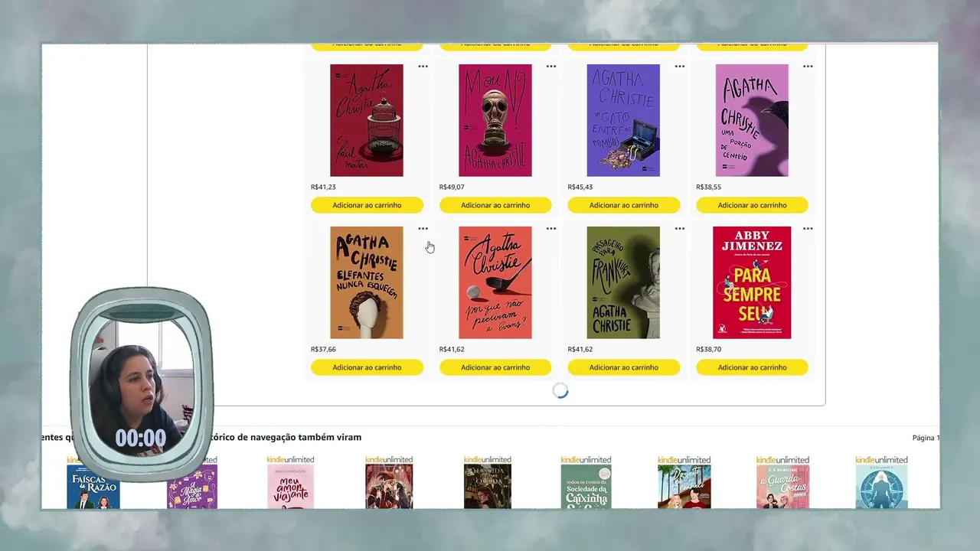The width and height of the screenshot is (980, 551).
Task: Add Passageiro para Frankfurt to cart
Action: click(x=624, y=367)
